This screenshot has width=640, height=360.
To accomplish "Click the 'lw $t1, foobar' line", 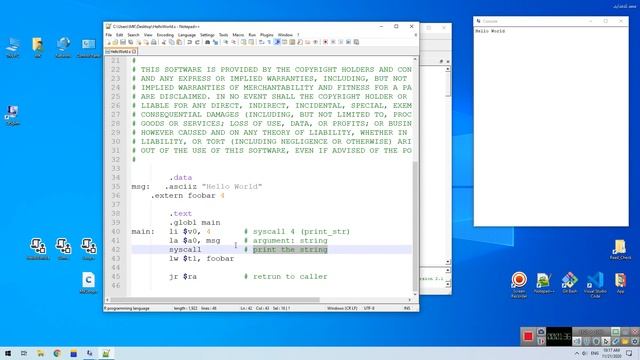I will 201,258.
